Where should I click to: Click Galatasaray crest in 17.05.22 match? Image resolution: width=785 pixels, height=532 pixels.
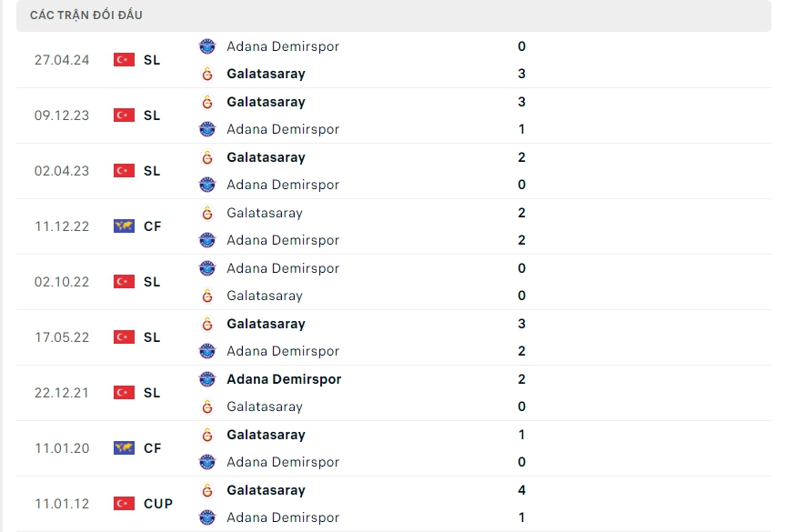[x=207, y=324]
